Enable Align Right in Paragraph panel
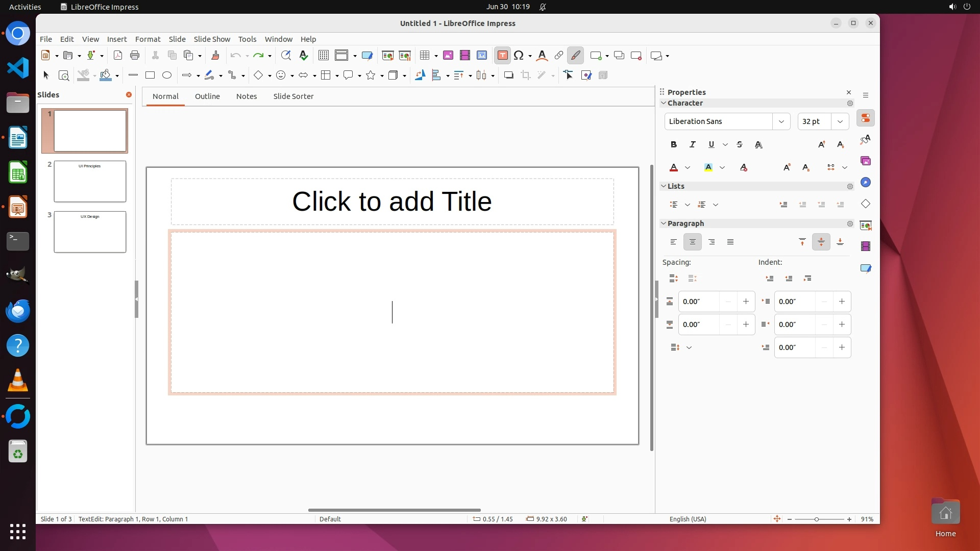Screen dimensions: 980x551 (x=712, y=242)
